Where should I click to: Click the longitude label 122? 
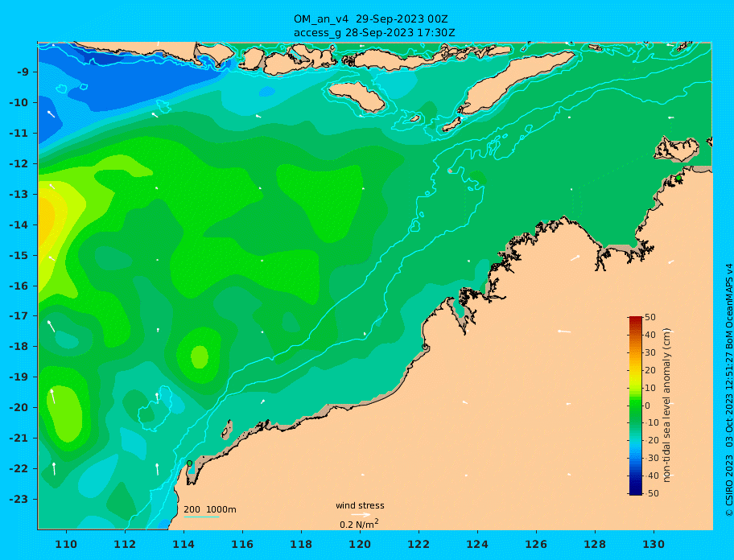point(419,544)
